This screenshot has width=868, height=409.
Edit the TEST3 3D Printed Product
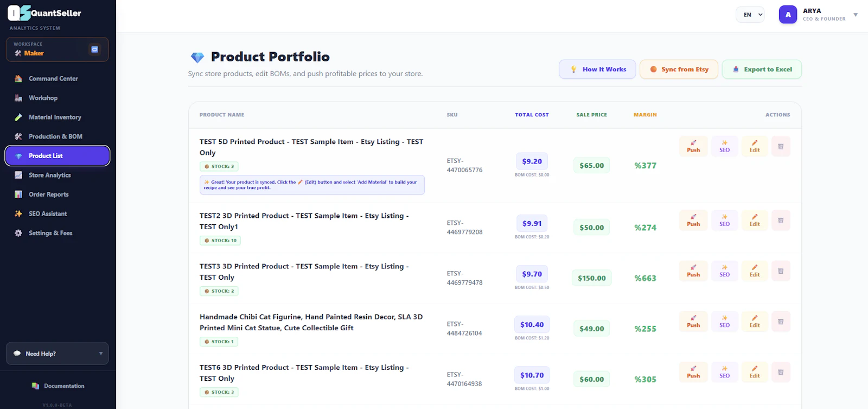[x=755, y=270]
